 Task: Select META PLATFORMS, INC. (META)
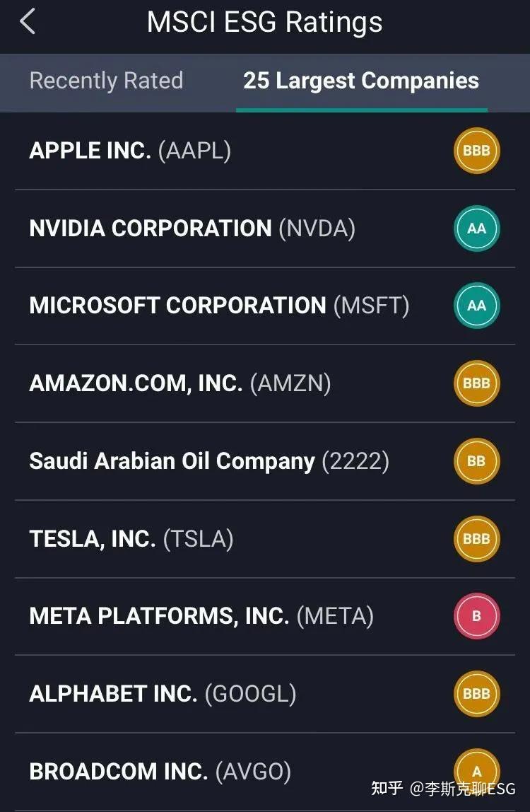201,616
